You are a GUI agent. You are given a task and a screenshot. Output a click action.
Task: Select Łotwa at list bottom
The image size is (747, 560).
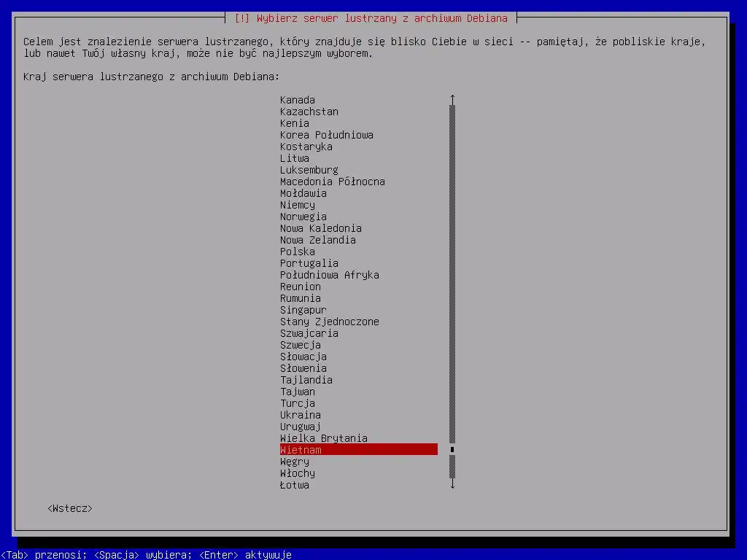359,485
